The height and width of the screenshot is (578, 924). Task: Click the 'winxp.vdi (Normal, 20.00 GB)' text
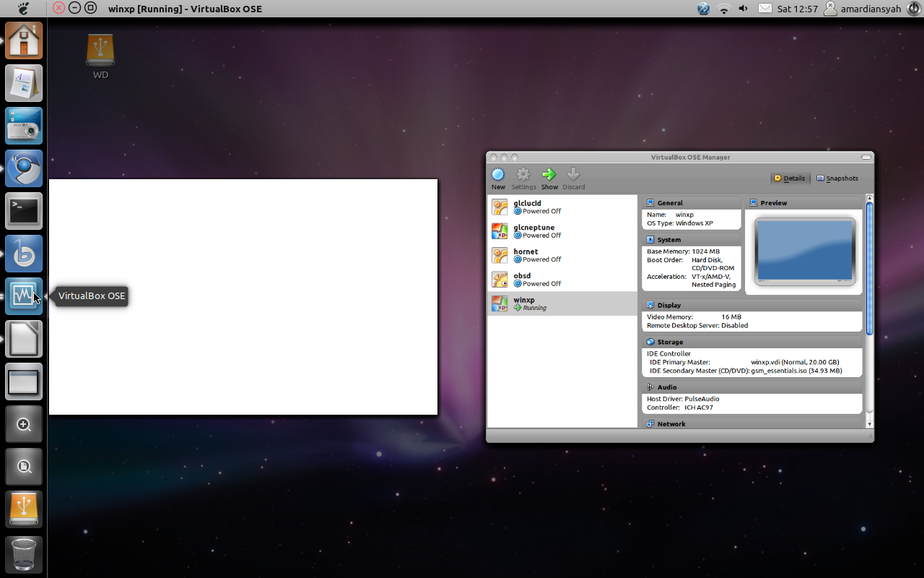pos(795,363)
